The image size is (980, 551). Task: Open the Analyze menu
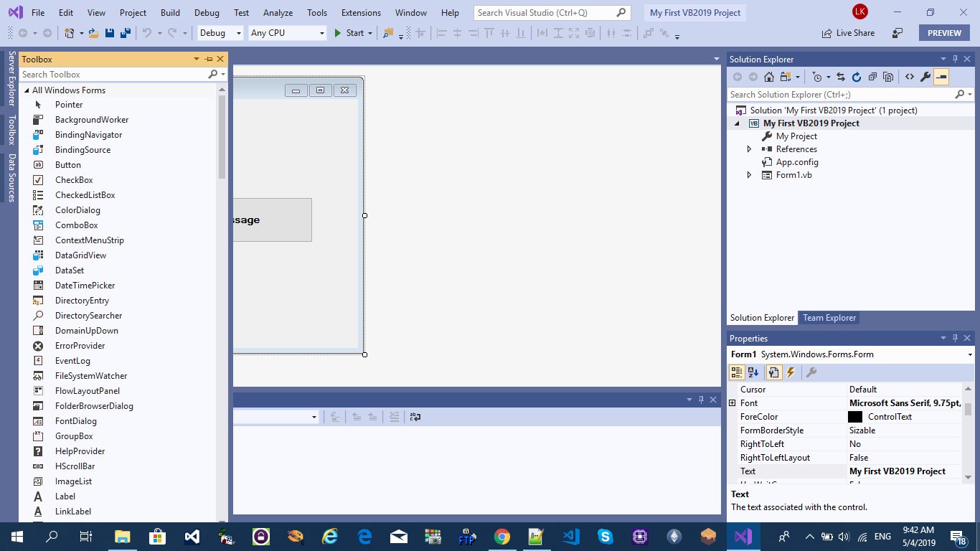(x=278, y=13)
